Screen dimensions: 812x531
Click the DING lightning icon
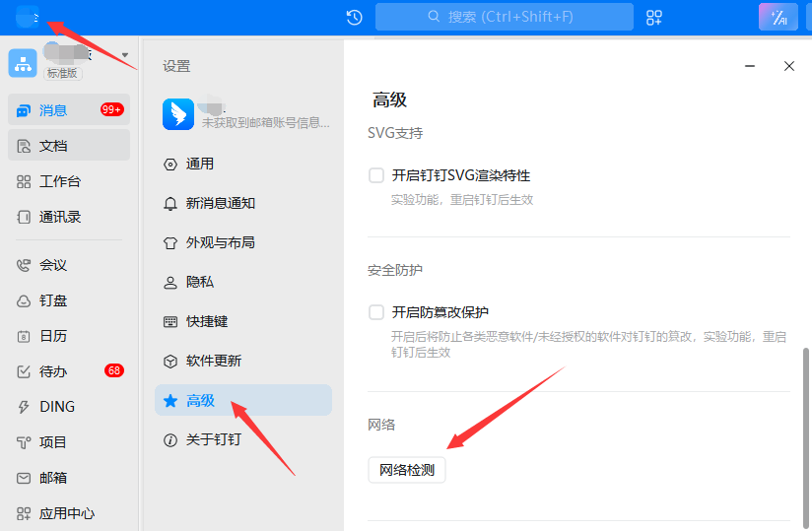(x=24, y=407)
